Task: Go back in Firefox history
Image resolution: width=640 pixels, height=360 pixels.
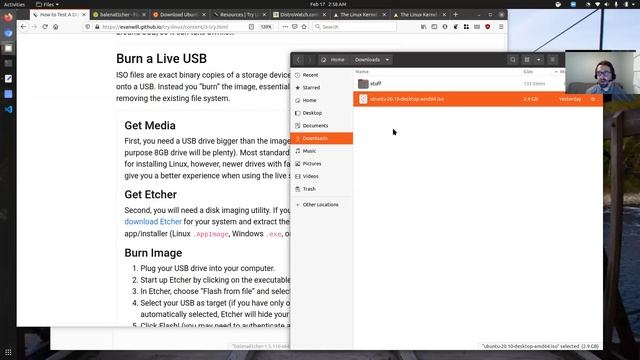Action: pos(23,27)
